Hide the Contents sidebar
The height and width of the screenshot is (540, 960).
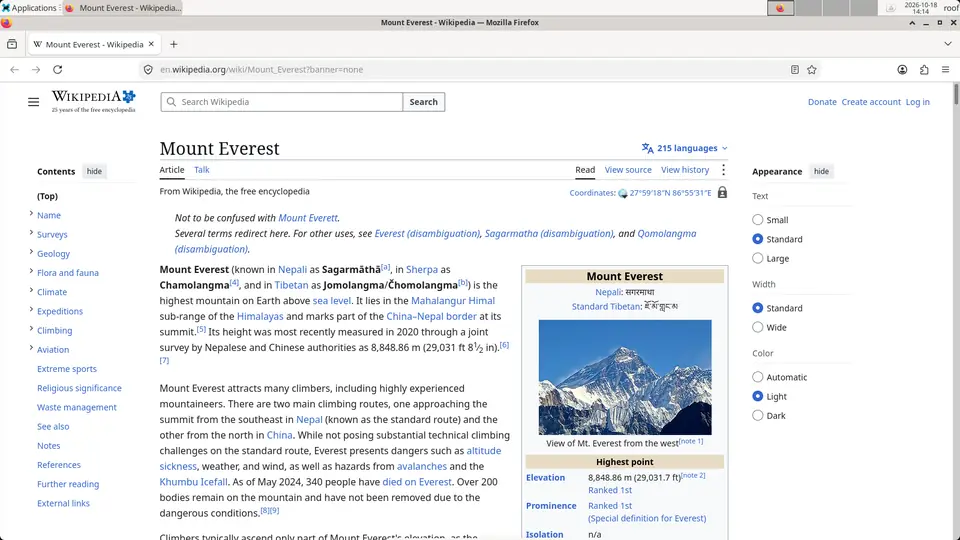tap(94, 171)
